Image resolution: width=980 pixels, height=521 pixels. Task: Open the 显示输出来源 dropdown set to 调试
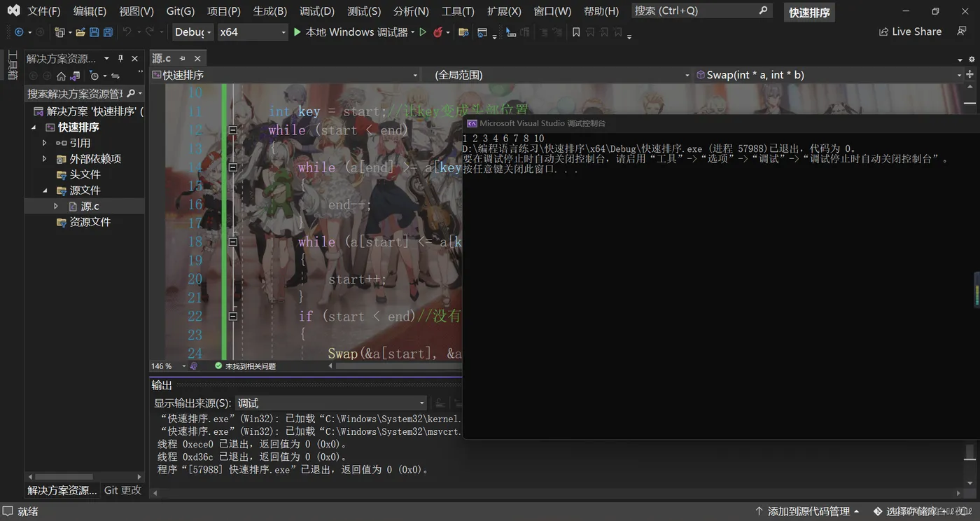(x=330, y=403)
